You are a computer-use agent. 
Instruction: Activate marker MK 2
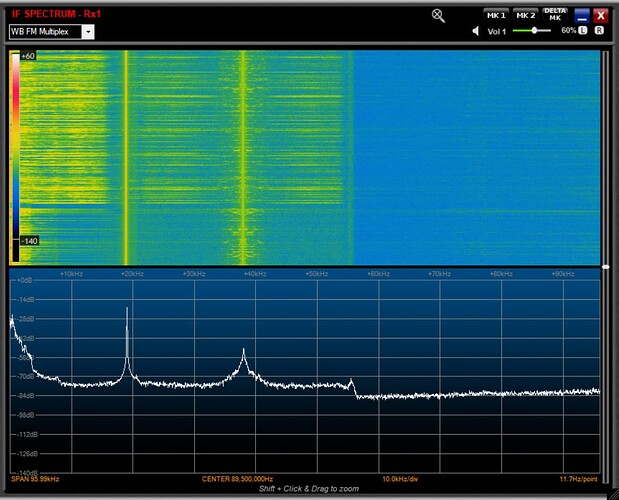click(526, 14)
